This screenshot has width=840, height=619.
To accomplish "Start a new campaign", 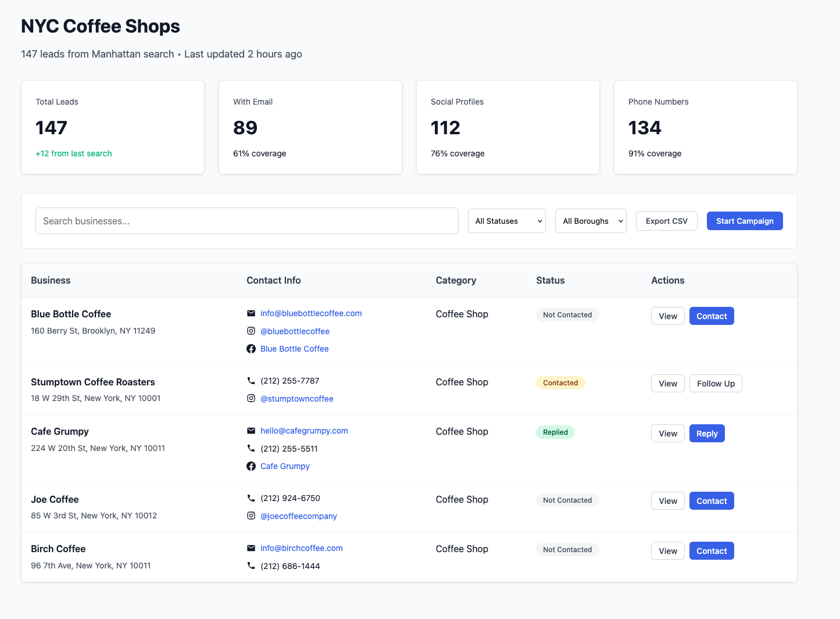I will [745, 221].
